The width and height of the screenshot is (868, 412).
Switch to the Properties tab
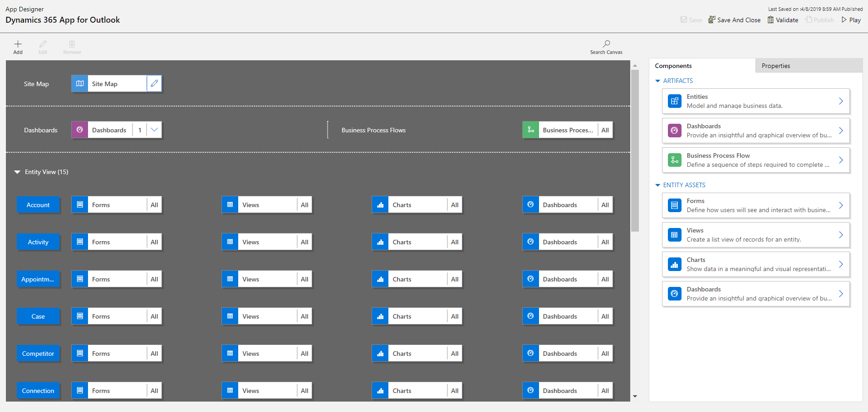[775, 66]
